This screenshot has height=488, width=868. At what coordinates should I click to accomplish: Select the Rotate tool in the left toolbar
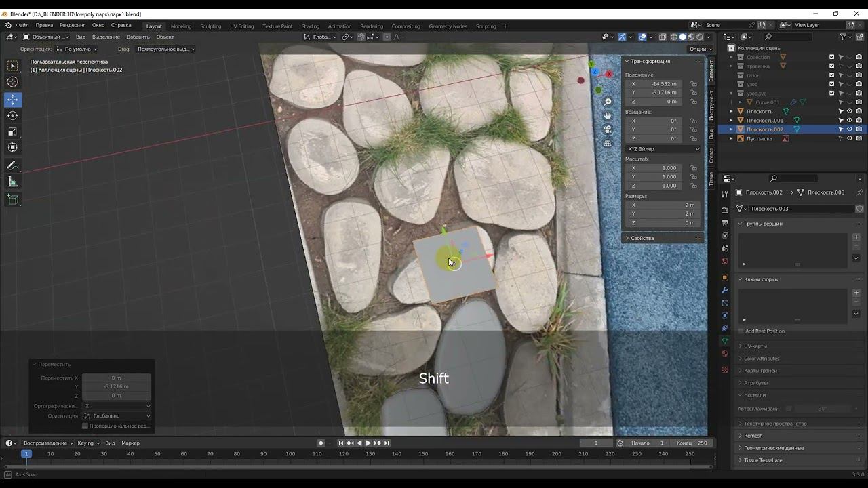pos(13,116)
